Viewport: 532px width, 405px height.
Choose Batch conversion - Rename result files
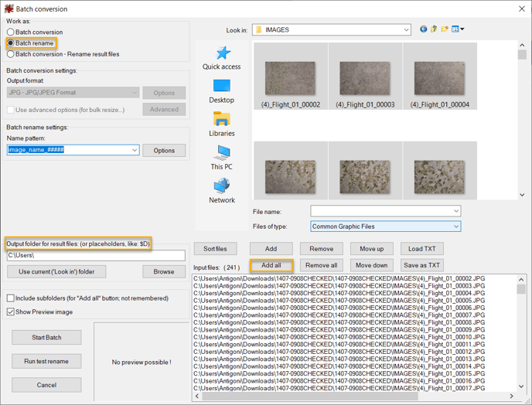63,54
